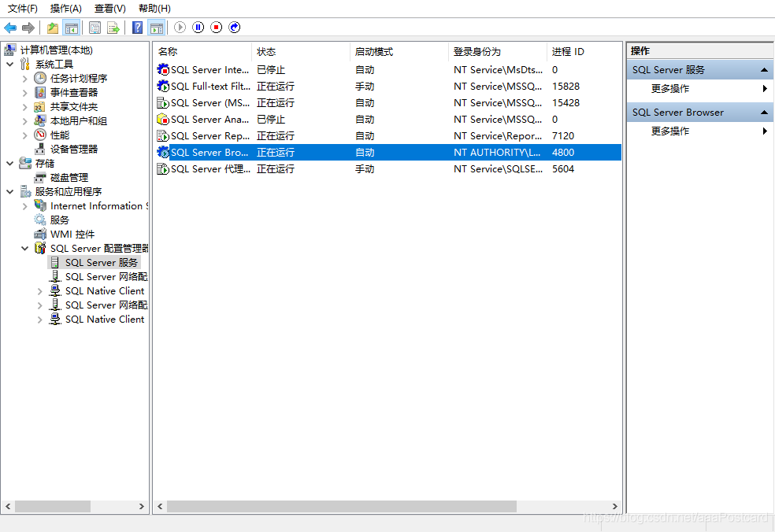Select the WMI 控件 item
775x532 pixels.
click(72, 235)
